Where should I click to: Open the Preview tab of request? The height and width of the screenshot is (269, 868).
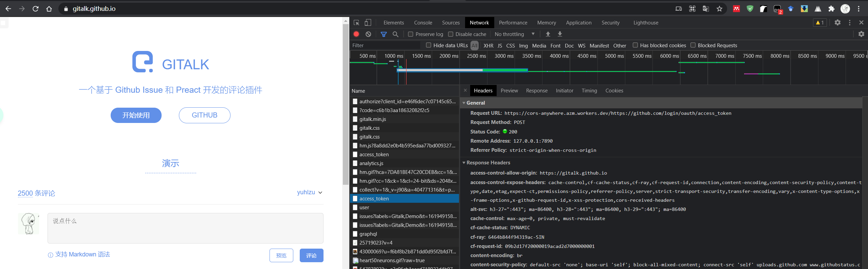click(x=509, y=91)
